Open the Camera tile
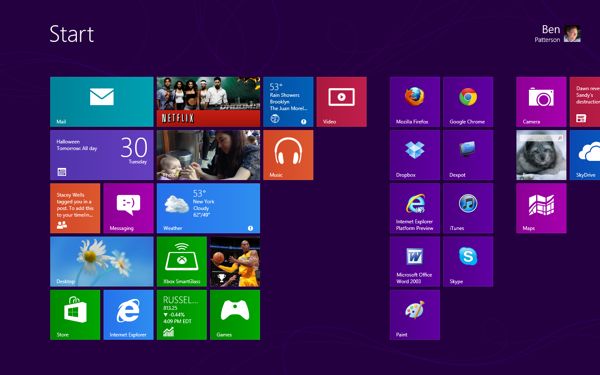 tap(541, 102)
